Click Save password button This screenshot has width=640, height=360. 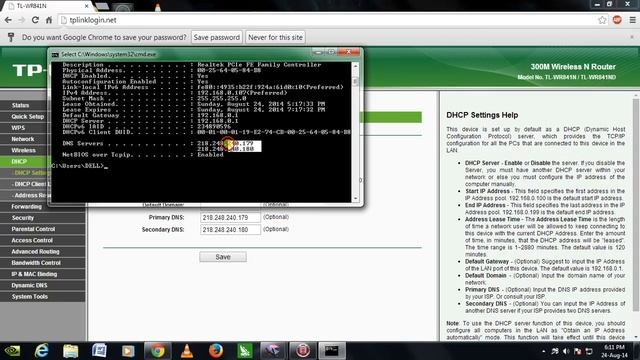pyautogui.click(x=216, y=37)
